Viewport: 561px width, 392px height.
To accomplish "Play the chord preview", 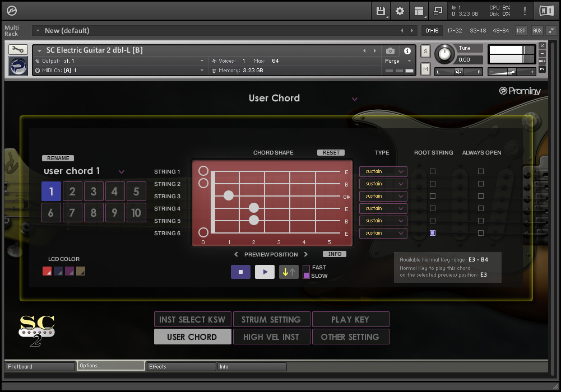I will coord(265,272).
